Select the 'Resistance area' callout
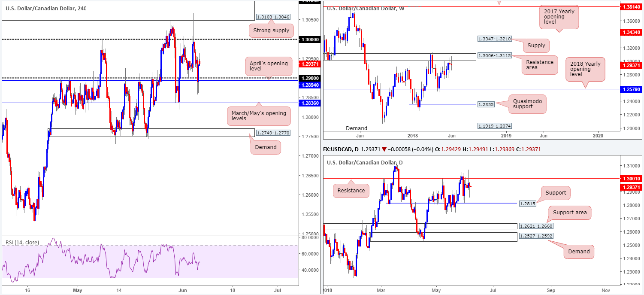 pyautogui.click(x=540, y=65)
